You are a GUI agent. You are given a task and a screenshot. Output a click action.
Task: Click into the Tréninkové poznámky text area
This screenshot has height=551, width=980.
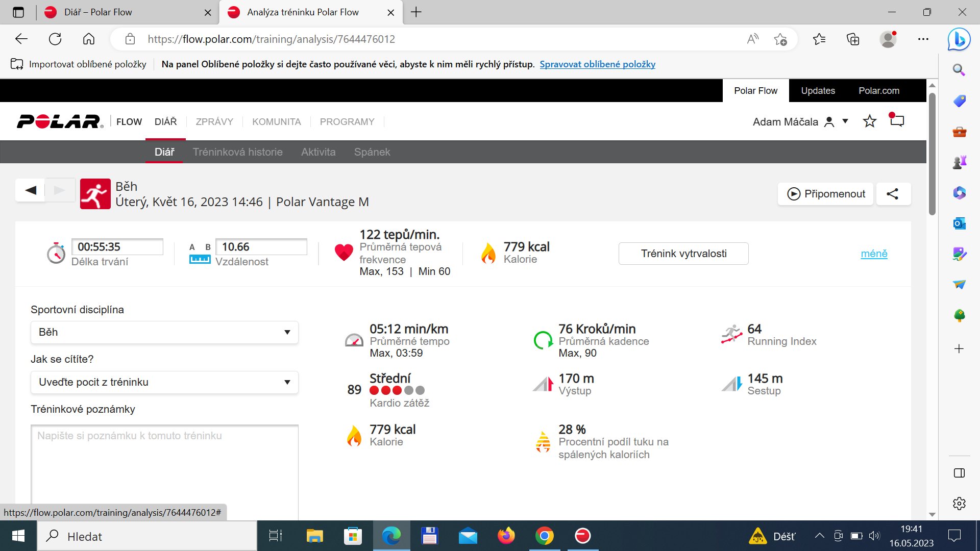pyautogui.click(x=164, y=472)
